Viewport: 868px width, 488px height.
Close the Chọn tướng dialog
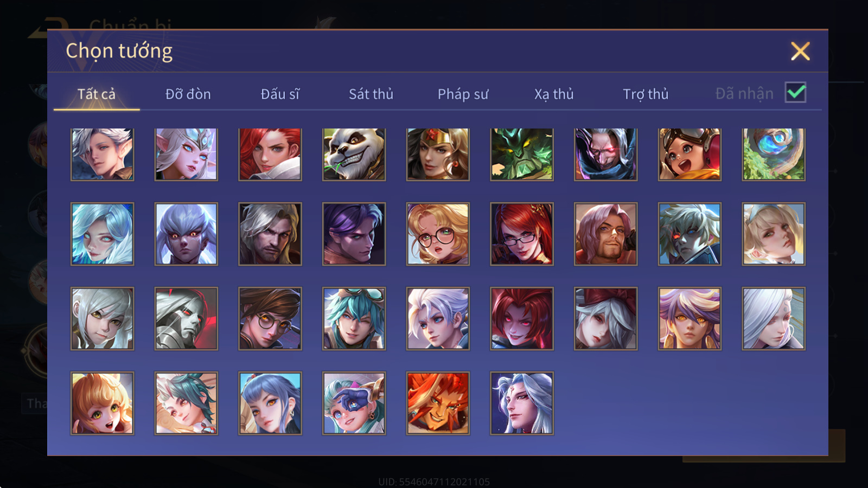click(800, 51)
